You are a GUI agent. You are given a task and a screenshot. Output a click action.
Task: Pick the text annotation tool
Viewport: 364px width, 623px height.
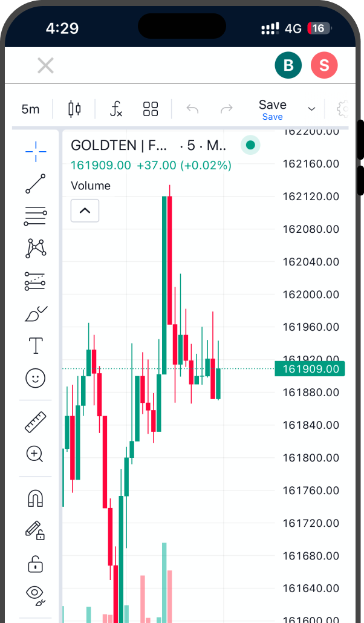pos(36,345)
